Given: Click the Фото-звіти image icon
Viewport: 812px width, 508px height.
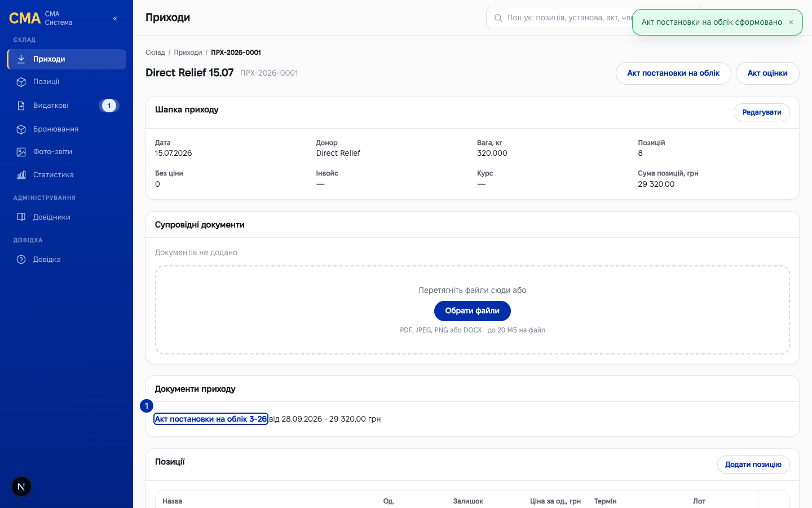Looking at the screenshot, I should click(21, 152).
